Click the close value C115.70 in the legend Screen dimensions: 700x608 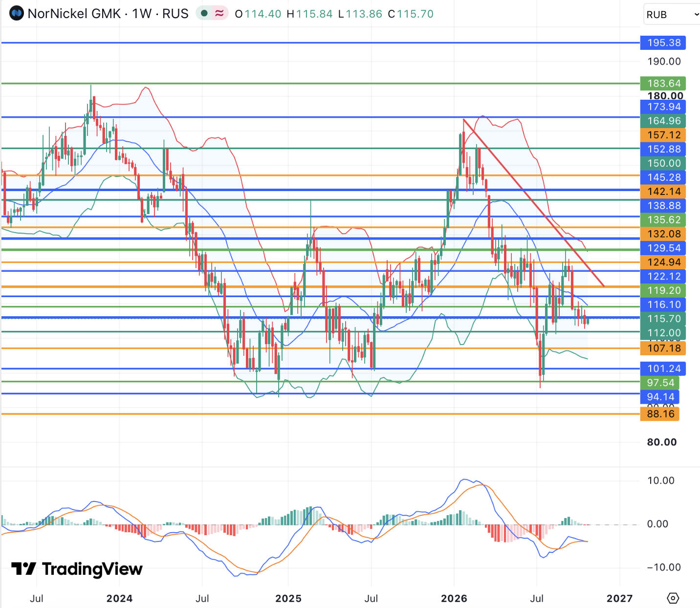pyautogui.click(x=411, y=14)
